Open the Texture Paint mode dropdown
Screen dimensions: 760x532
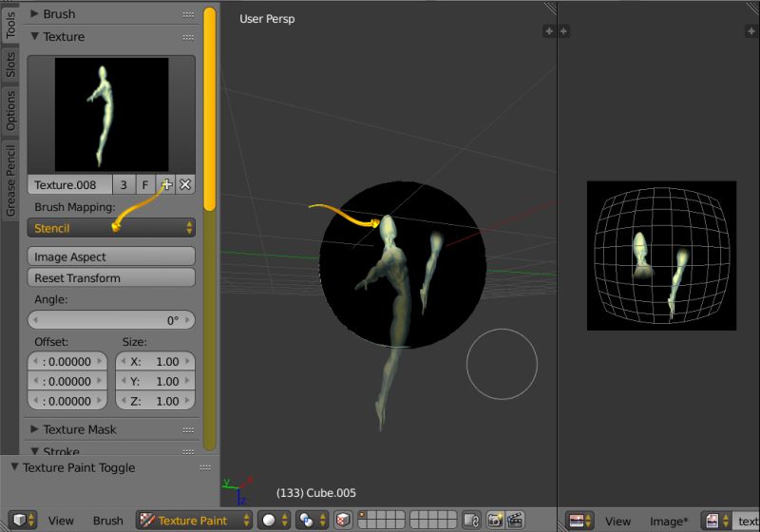[x=194, y=521]
